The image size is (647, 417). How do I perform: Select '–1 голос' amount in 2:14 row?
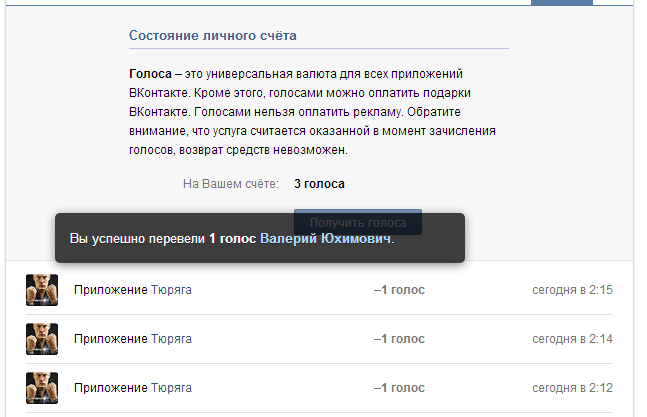(x=399, y=339)
